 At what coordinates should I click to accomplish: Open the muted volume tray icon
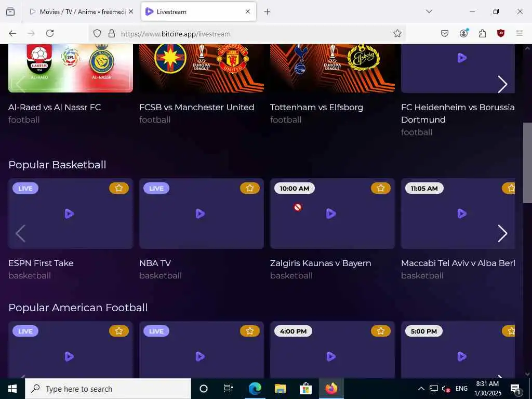[446, 389]
